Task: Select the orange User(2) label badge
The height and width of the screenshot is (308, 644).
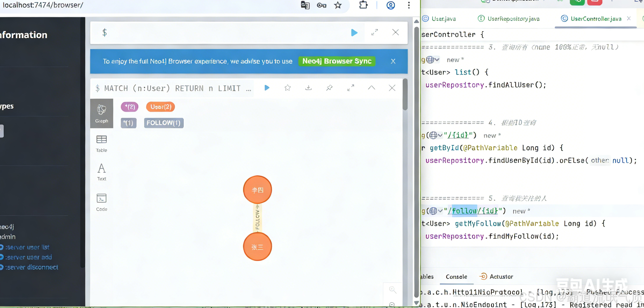Action: (160, 107)
